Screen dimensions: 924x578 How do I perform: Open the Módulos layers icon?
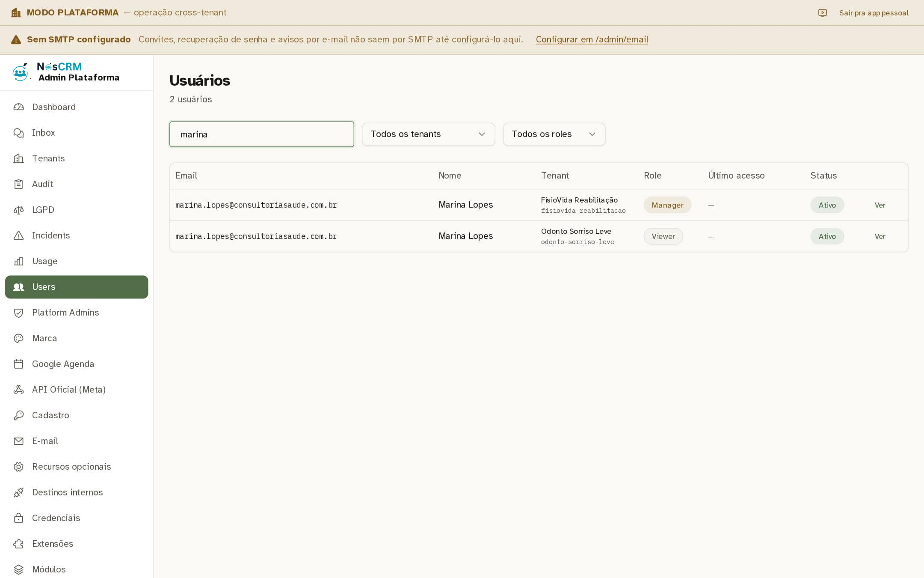18,569
